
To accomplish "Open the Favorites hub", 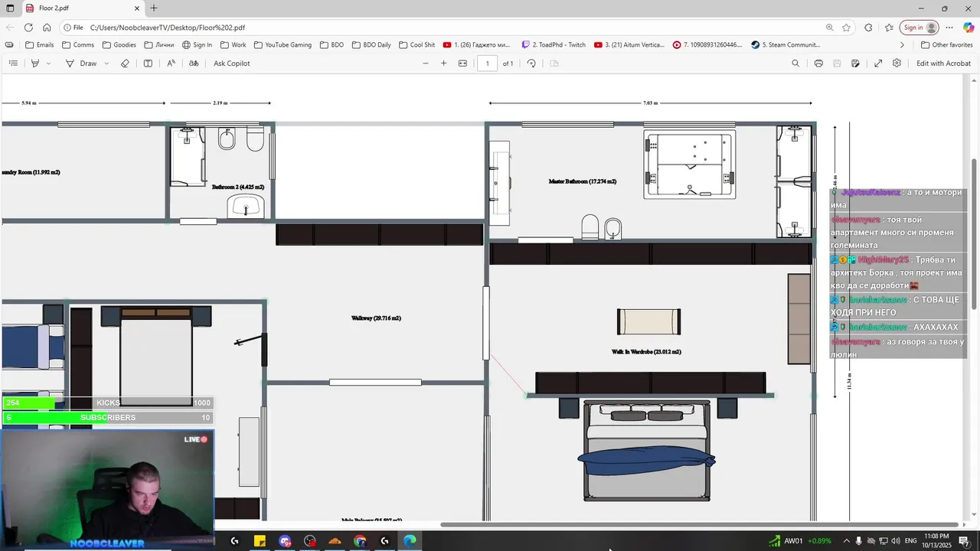I will coord(889,28).
